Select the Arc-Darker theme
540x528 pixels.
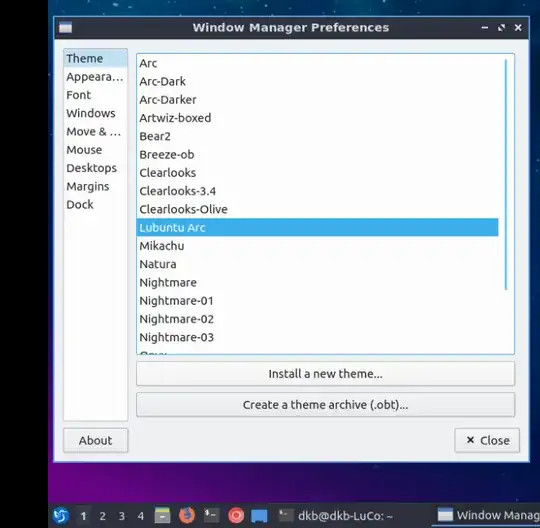tap(317, 100)
